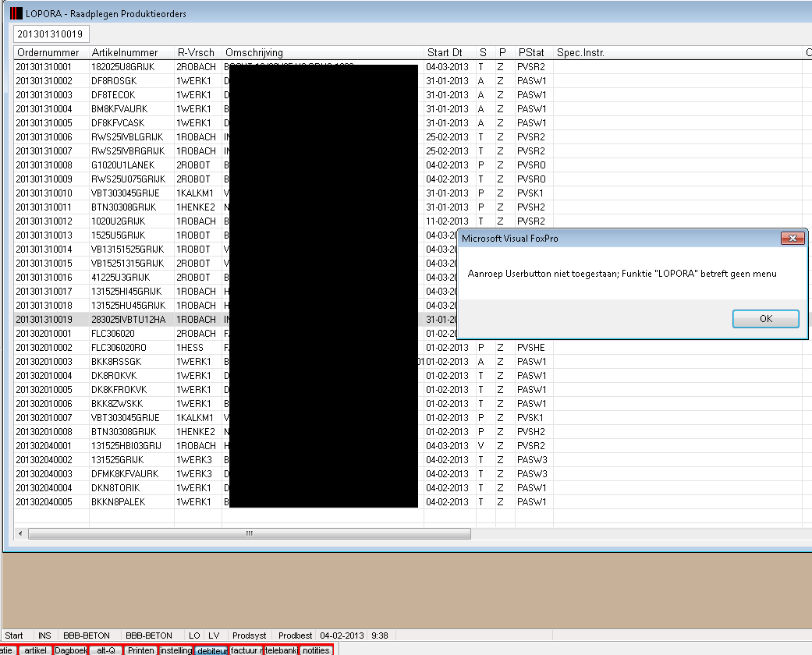Click the Printen user button

[x=141, y=650]
